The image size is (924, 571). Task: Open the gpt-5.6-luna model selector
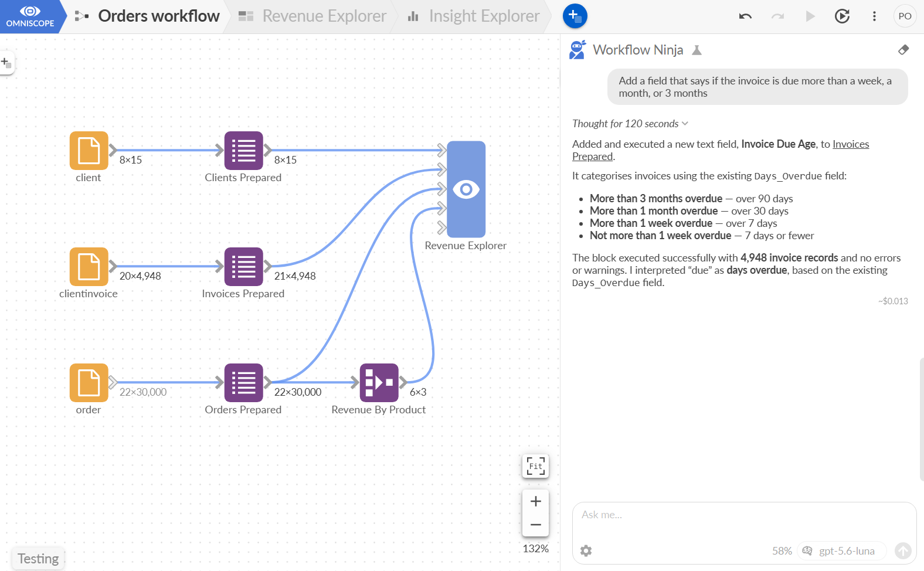click(x=841, y=551)
